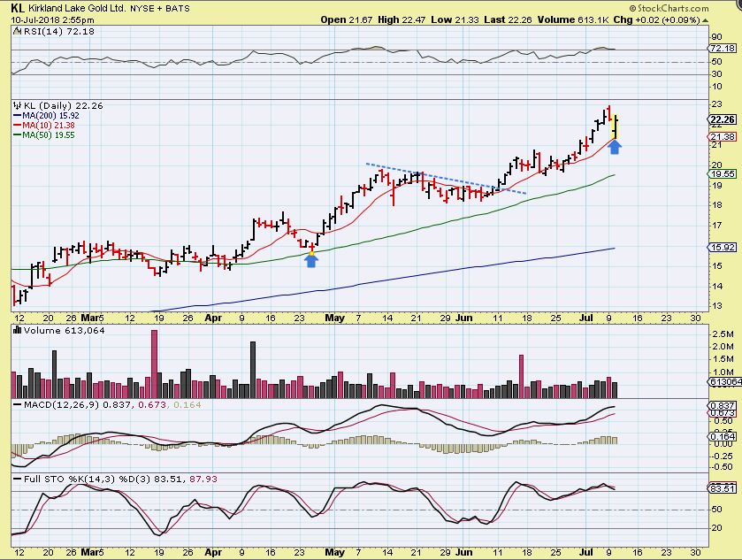Click the 72.18 RSI value tag on right axis
Viewport: 742px width, 560px height.
coord(723,49)
